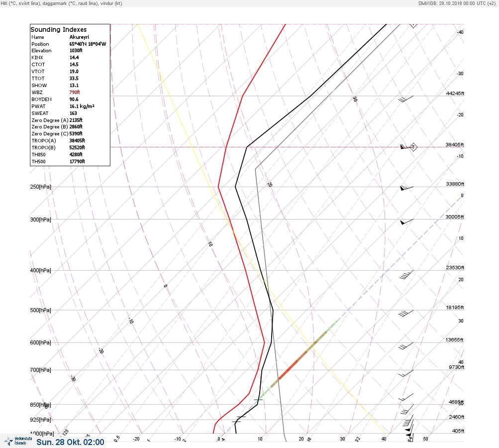This screenshot has height=448, width=499.
Task: Click the SHOW value '13.1'
Action: 74,85
